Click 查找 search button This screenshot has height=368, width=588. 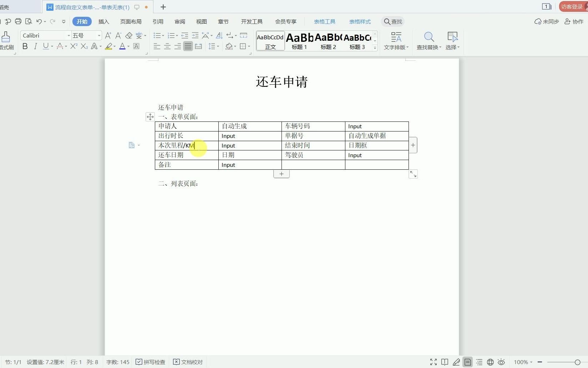393,21
